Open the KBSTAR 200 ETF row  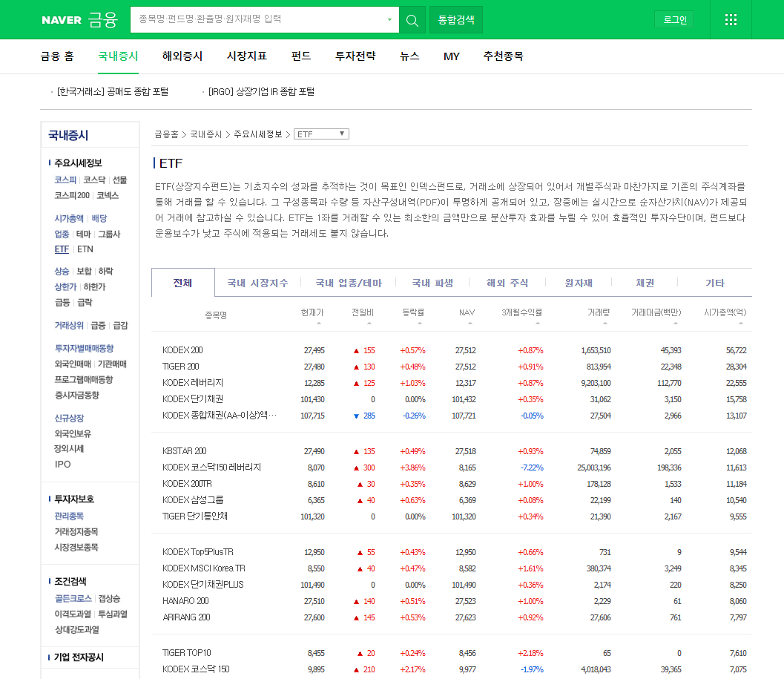[185, 451]
